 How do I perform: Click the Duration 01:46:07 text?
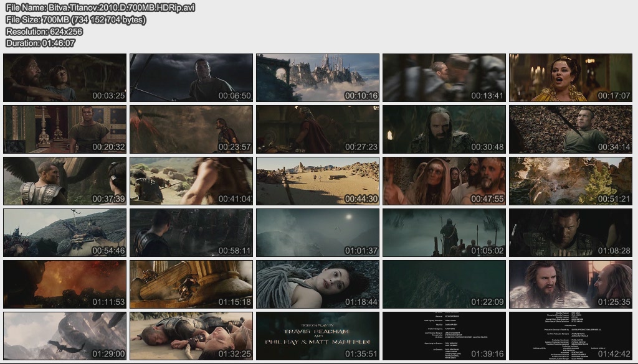coord(40,43)
